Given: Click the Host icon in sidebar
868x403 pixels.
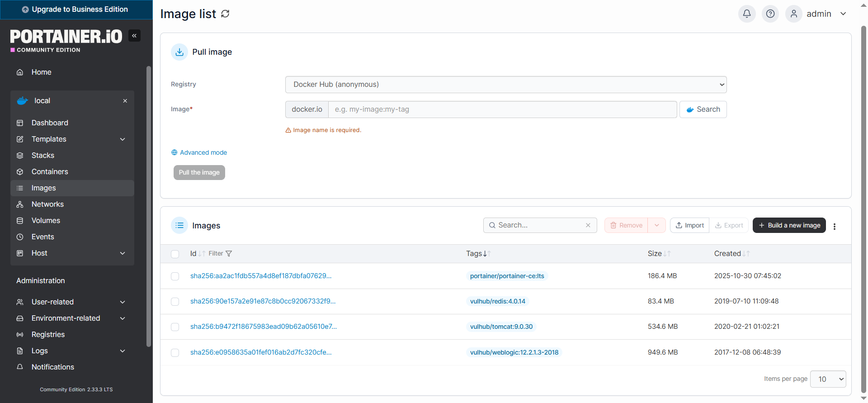Looking at the screenshot, I should pos(20,253).
